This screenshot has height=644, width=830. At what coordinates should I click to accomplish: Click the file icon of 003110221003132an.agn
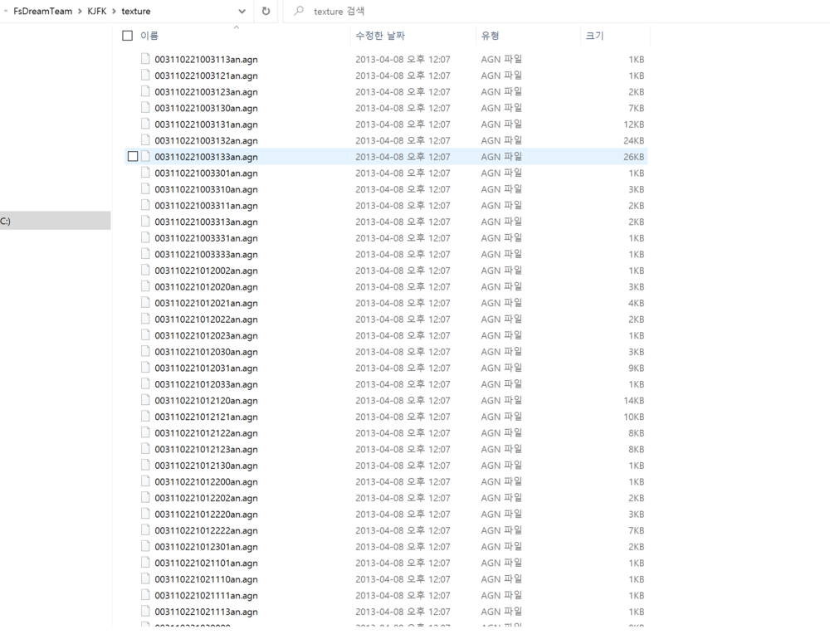[x=145, y=140]
